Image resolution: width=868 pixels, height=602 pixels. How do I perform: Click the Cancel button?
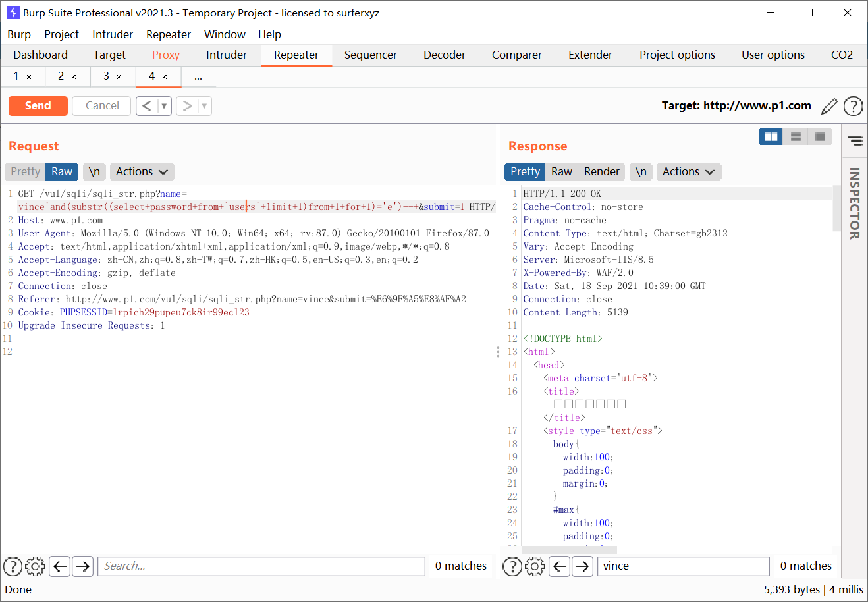pos(102,106)
